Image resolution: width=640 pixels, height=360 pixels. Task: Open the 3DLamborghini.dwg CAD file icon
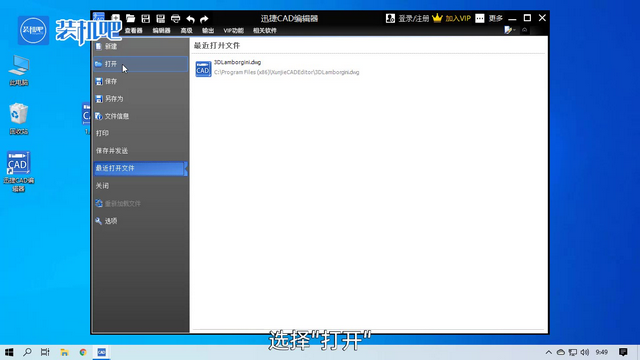pyautogui.click(x=203, y=69)
